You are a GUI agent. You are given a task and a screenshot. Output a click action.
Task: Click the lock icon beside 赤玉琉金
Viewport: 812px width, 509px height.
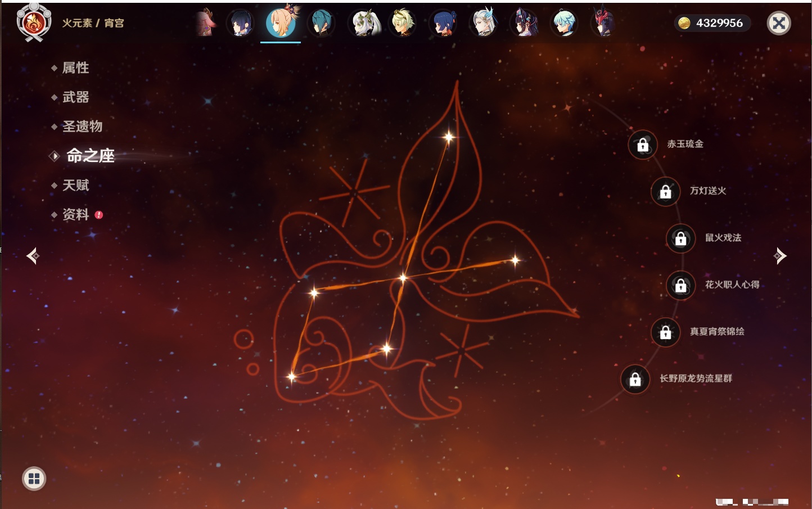(643, 145)
